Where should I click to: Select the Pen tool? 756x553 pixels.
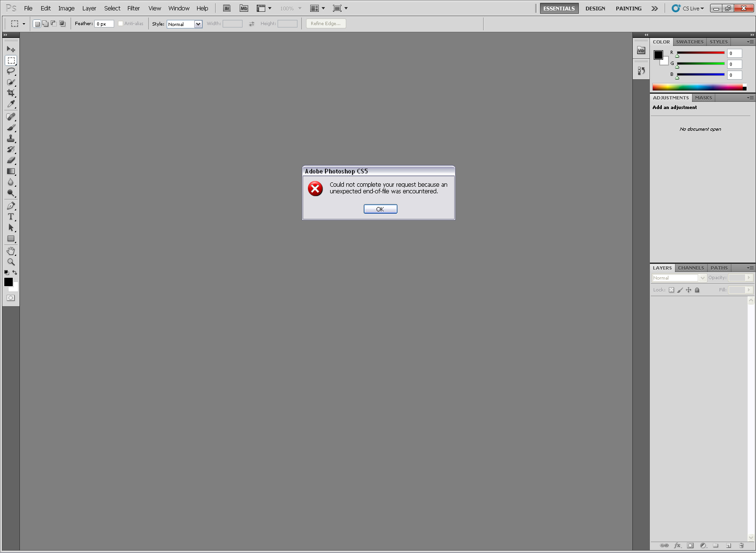pyautogui.click(x=11, y=206)
